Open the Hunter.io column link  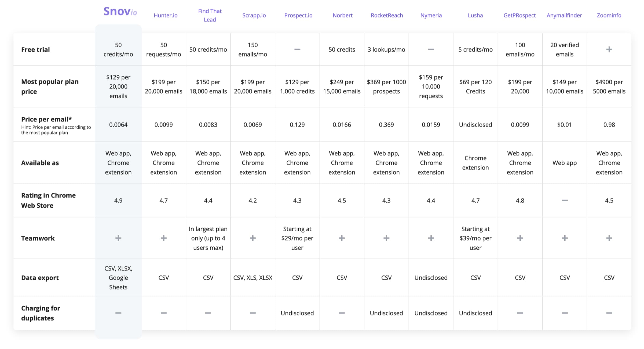pos(166,15)
